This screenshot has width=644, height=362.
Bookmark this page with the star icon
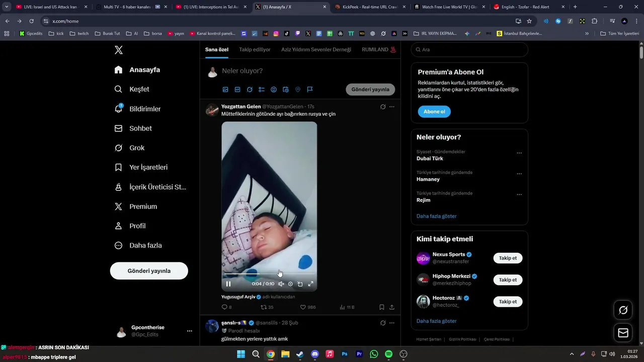[529, 21]
